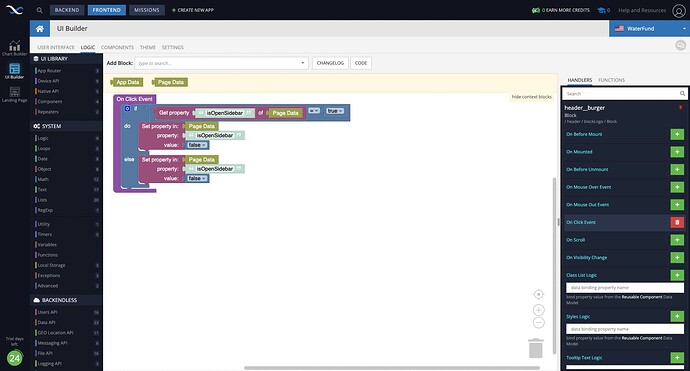Expand the WaterFund app selector
This screenshot has width=690, height=371.
650,29
